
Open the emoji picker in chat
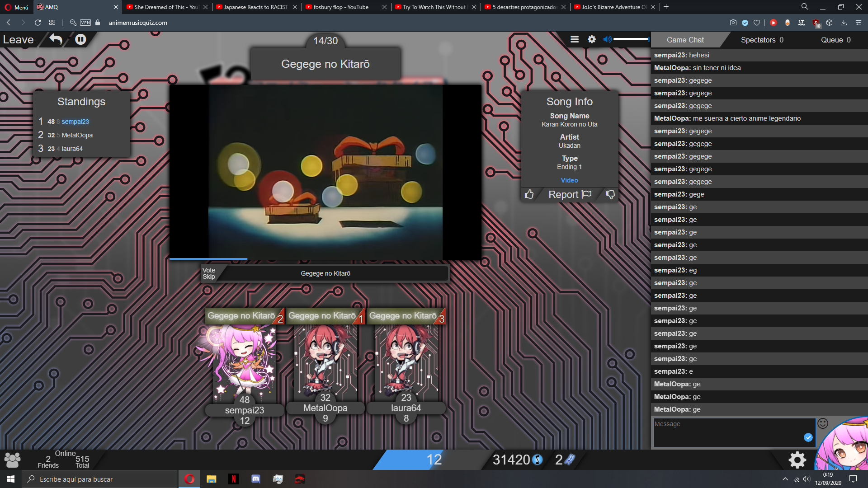[823, 423]
